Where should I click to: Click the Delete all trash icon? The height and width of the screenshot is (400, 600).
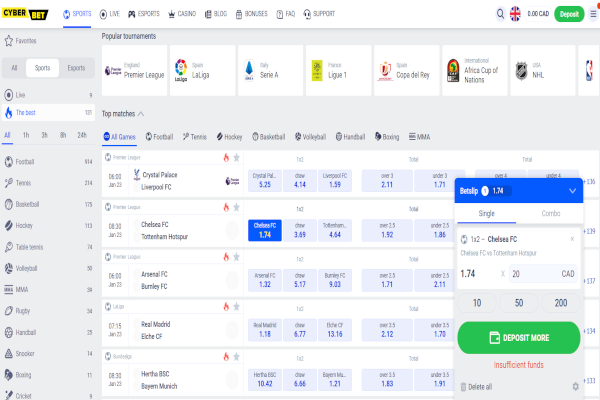[463, 387]
